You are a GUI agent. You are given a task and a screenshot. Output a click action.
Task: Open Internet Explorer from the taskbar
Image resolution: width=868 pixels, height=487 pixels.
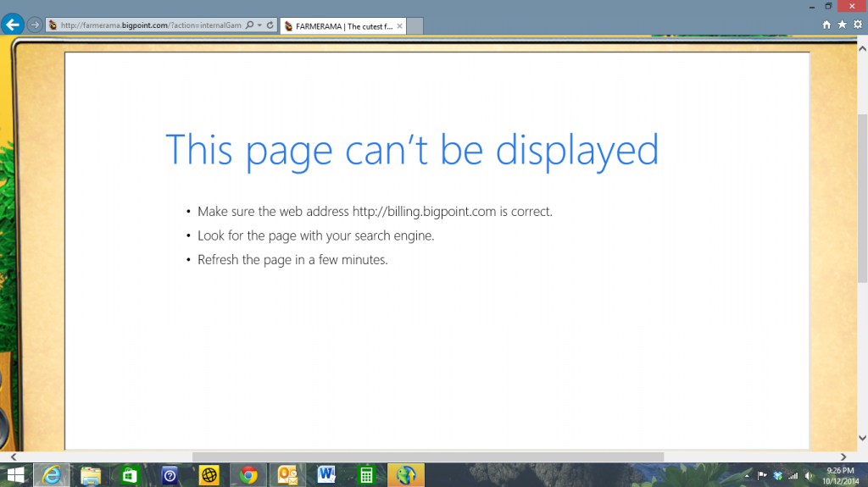tap(52, 475)
